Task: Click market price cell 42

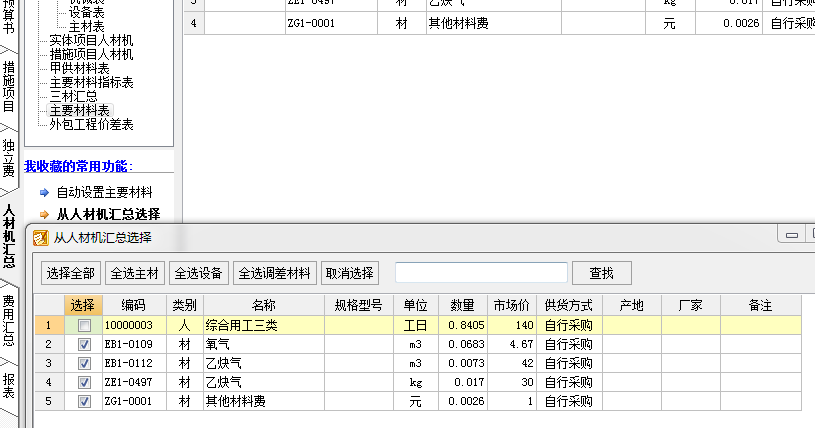Action: (x=511, y=363)
